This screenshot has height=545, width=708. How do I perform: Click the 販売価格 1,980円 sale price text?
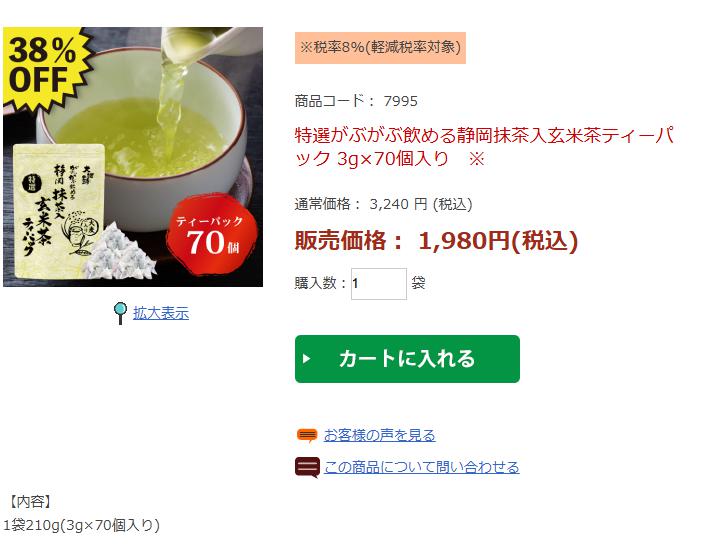[x=436, y=240]
